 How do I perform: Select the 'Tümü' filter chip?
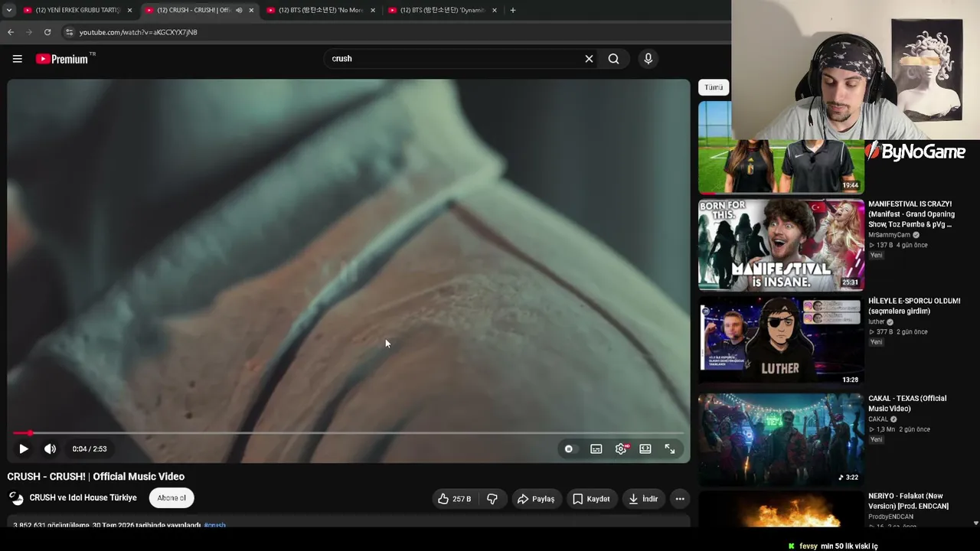tap(714, 87)
